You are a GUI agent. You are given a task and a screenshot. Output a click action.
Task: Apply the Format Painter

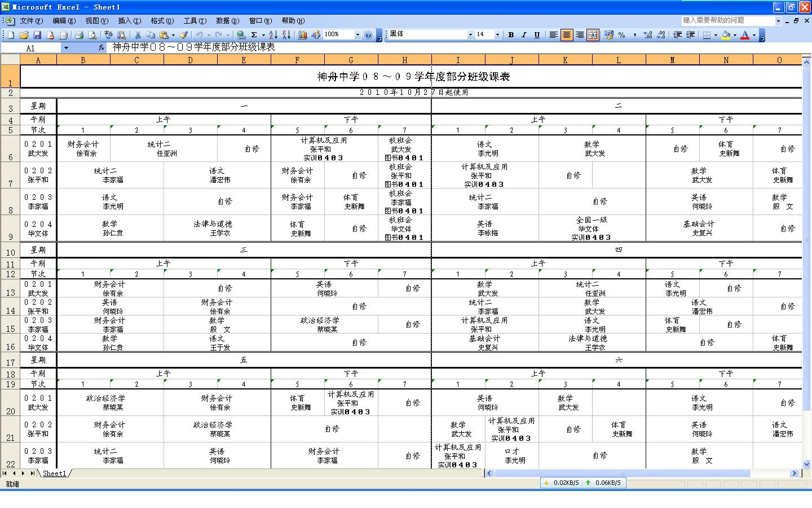184,35
